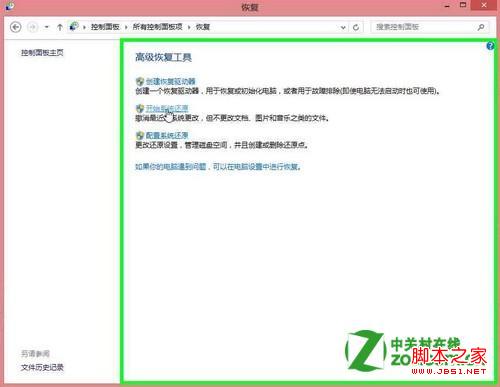This screenshot has height=387, width=500.
Task: Maximize the 恢复 window
Action: (463, 6)
